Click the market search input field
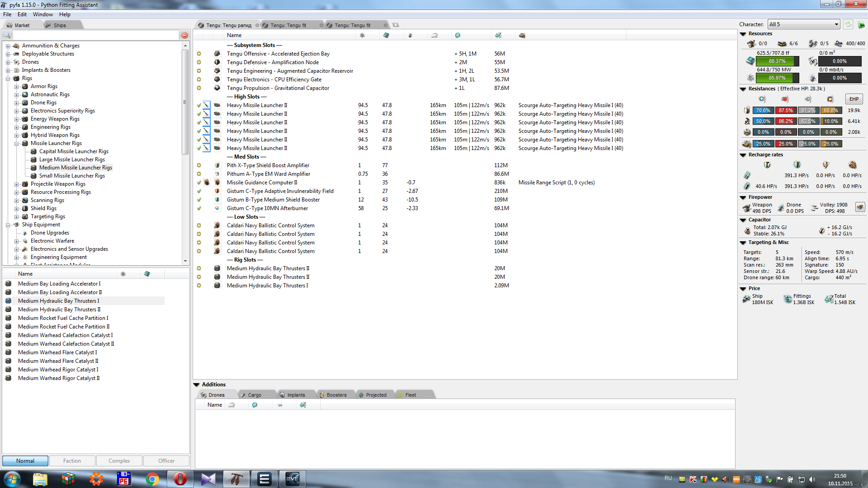The width and height of the screenshot is (868, 488). click(96, 35)
